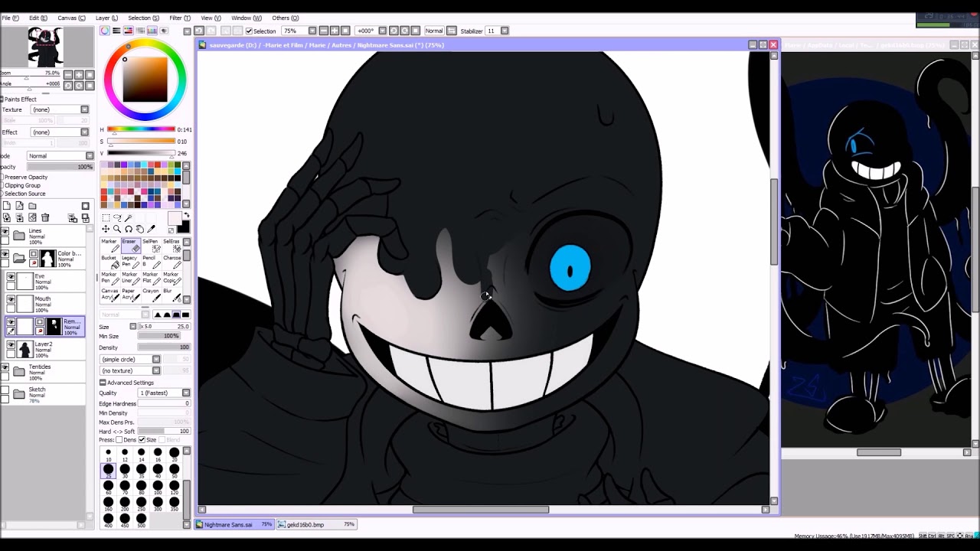Select the Bucket fill tool
980x551 pixels.
[109, 262]
